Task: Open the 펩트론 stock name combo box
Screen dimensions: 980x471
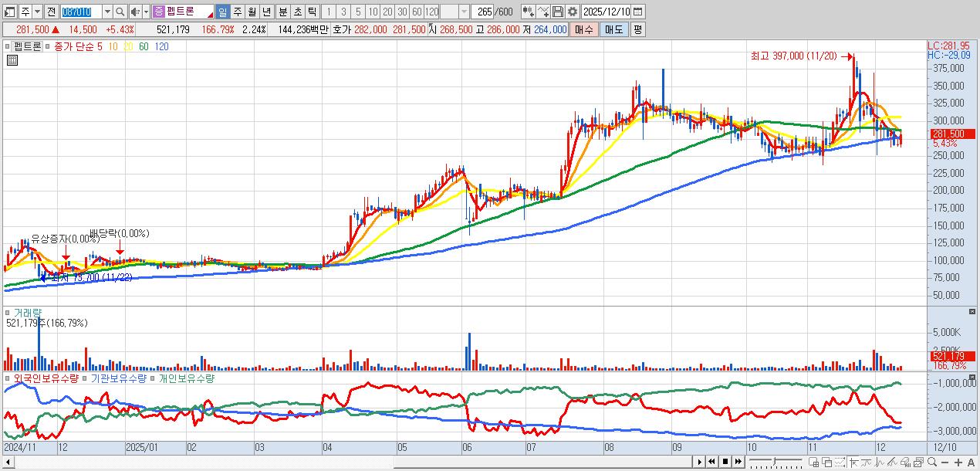Action: click(x=183, y=12)
